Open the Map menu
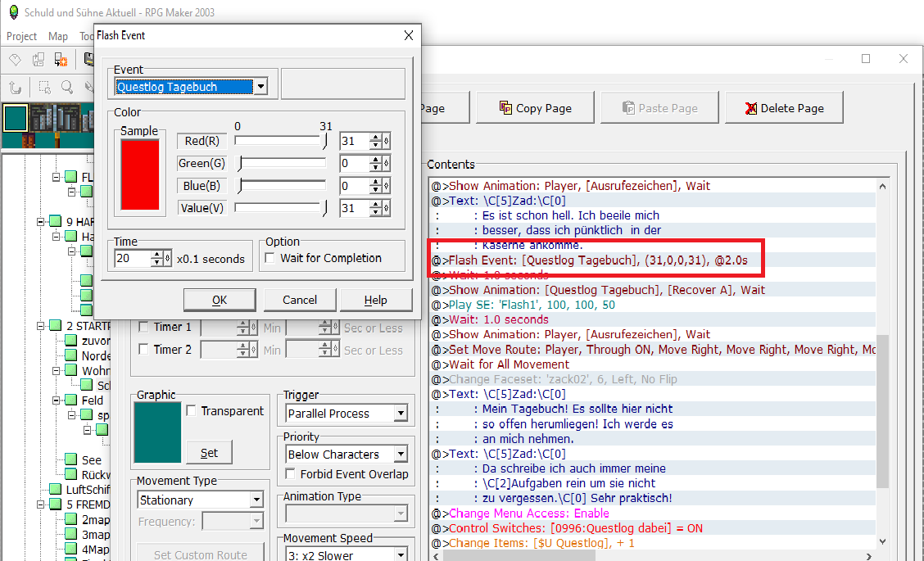 [58, 36]
